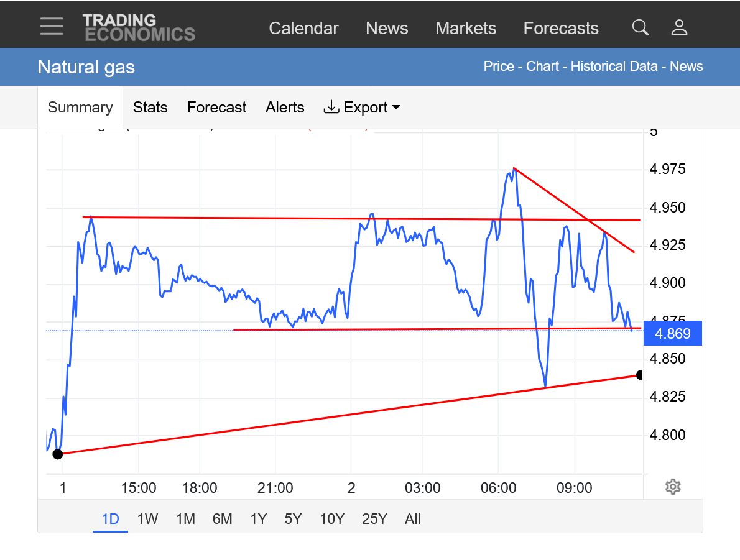Open the hamburger navigation menu

[51, 26]
